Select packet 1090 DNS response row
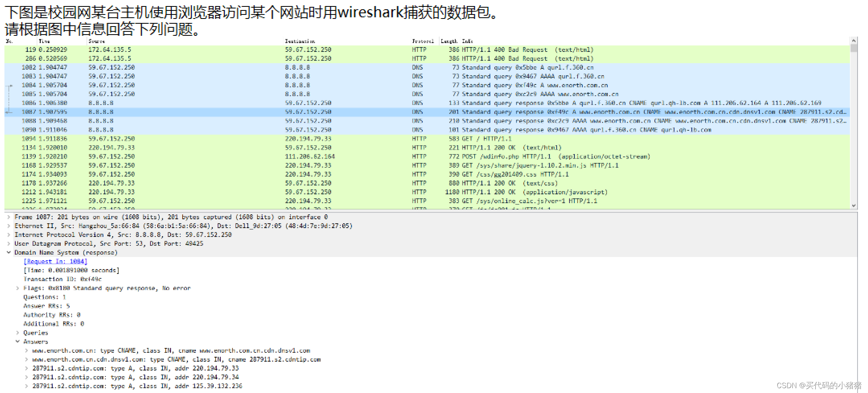This screenshot has height=393, width=868. click(427, 130)
